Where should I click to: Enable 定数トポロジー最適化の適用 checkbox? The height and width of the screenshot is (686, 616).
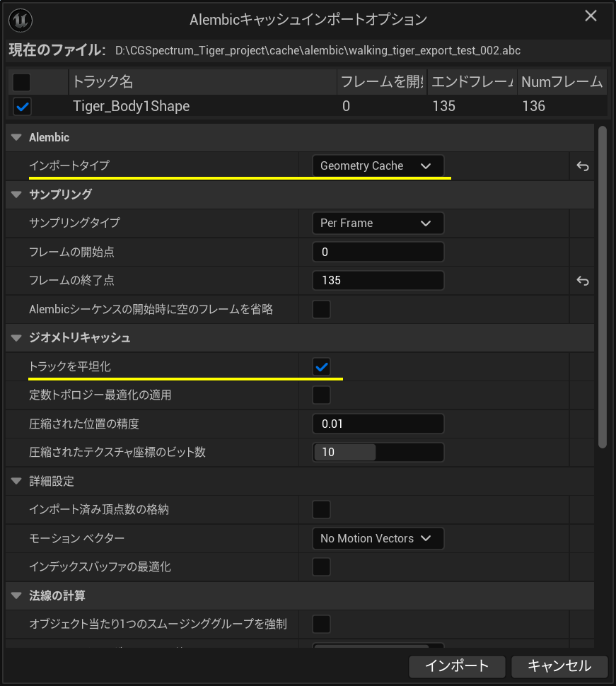[321, 395]
